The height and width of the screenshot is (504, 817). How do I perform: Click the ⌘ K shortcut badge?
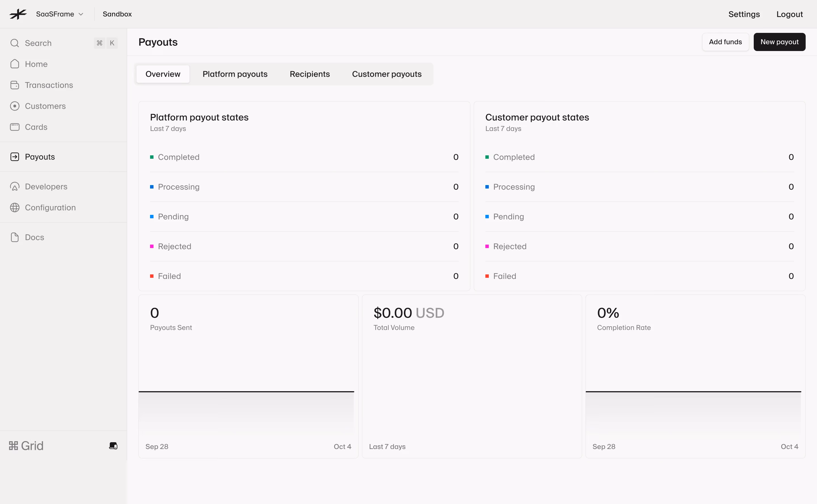[106, 43]
